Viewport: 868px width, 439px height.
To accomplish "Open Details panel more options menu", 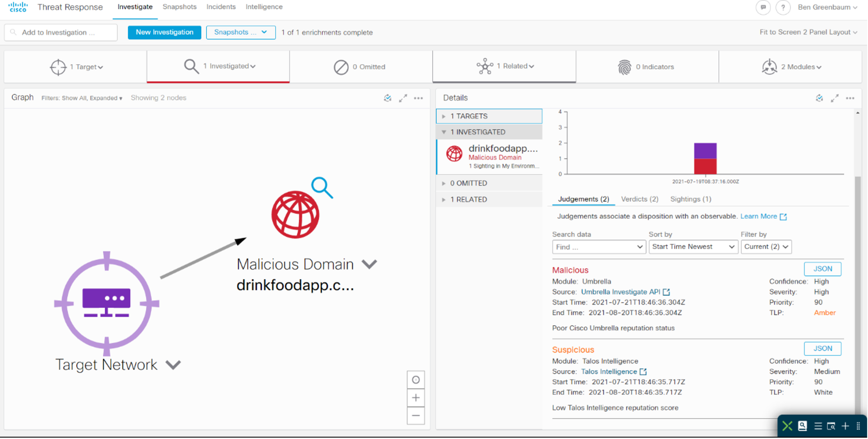I will click(x=850, y=98).
